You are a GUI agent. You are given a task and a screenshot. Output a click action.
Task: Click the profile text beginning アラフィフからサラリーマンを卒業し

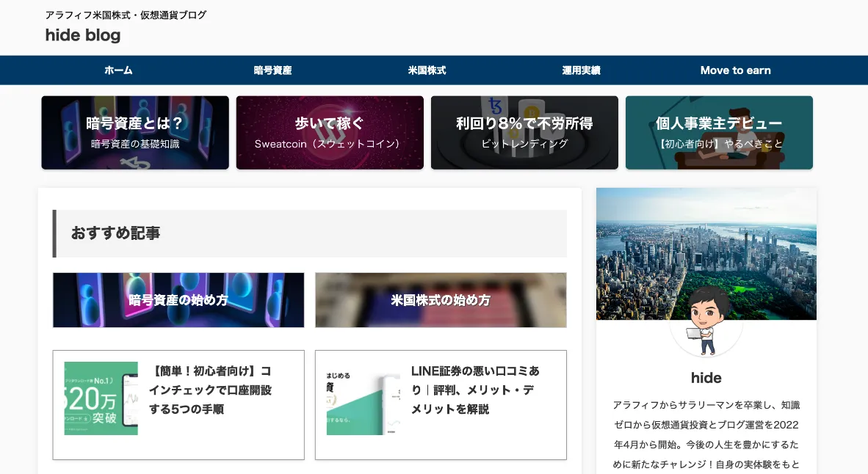[706, 434]
